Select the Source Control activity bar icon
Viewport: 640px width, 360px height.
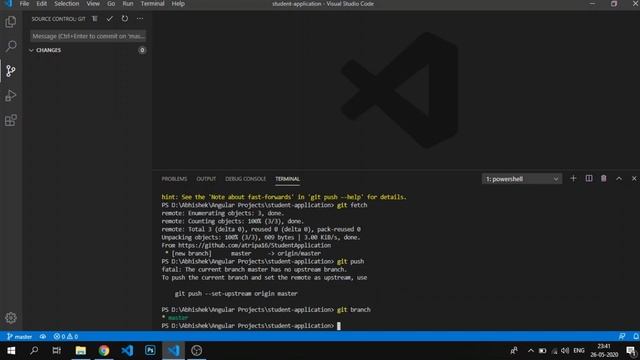[x=11, y=71]
